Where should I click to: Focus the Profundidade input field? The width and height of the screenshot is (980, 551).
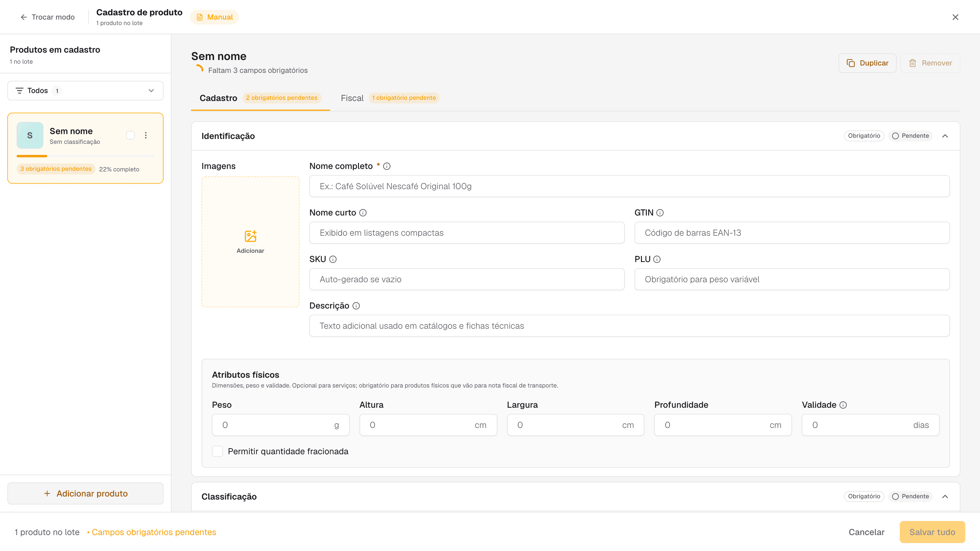coord(723,425)
